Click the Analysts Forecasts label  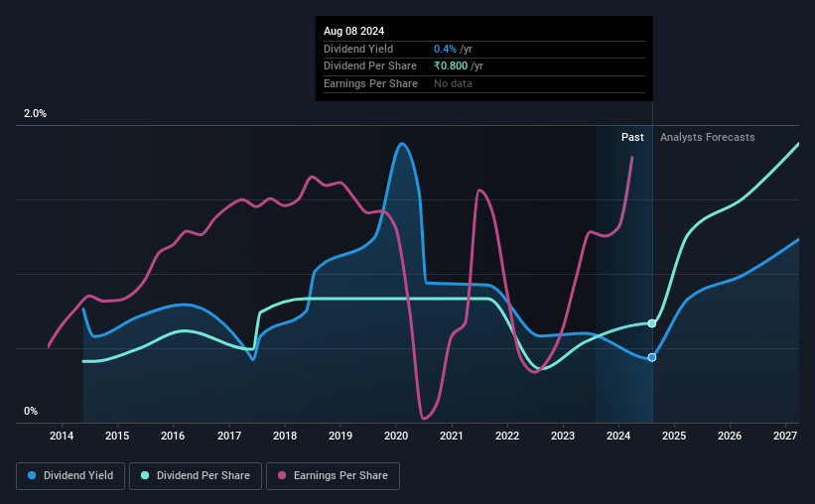click(708, 137)
